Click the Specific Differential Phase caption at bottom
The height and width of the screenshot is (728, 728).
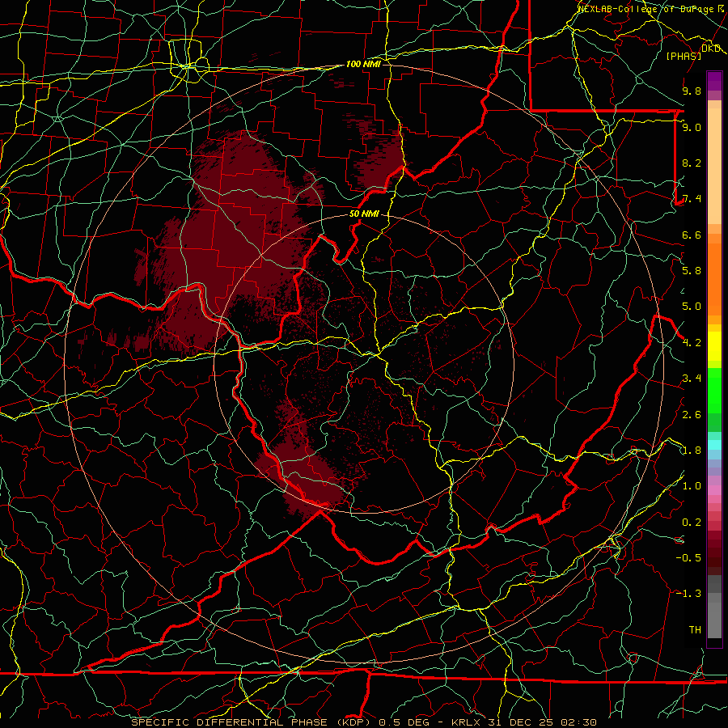tap(363, 722)
